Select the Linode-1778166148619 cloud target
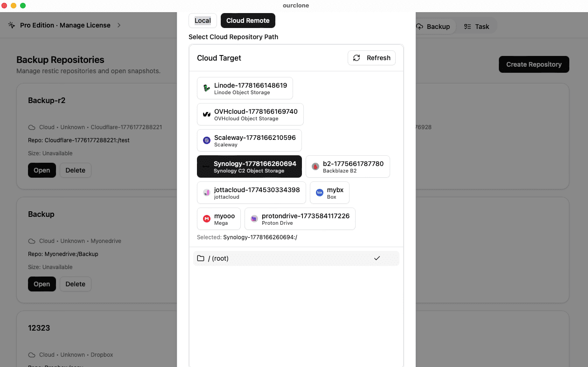This screenshot has width=588, height=367. click(x=245, y=88)
